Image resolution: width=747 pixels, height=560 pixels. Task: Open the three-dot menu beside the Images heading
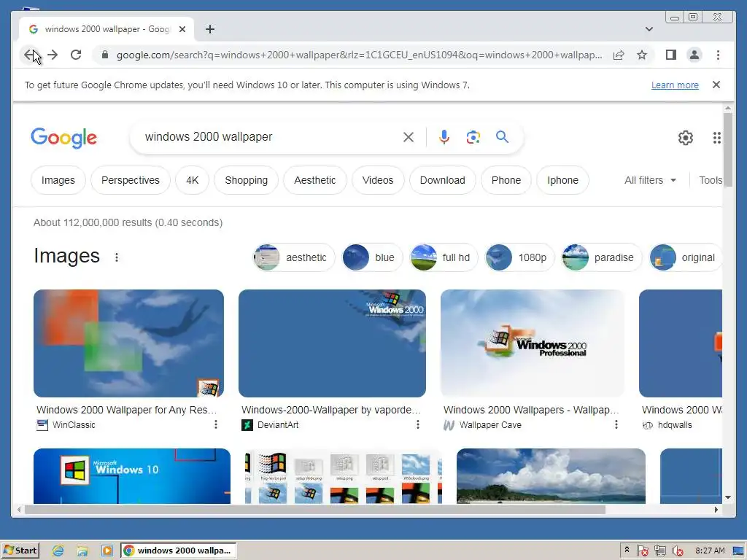(x=117, y=257)
